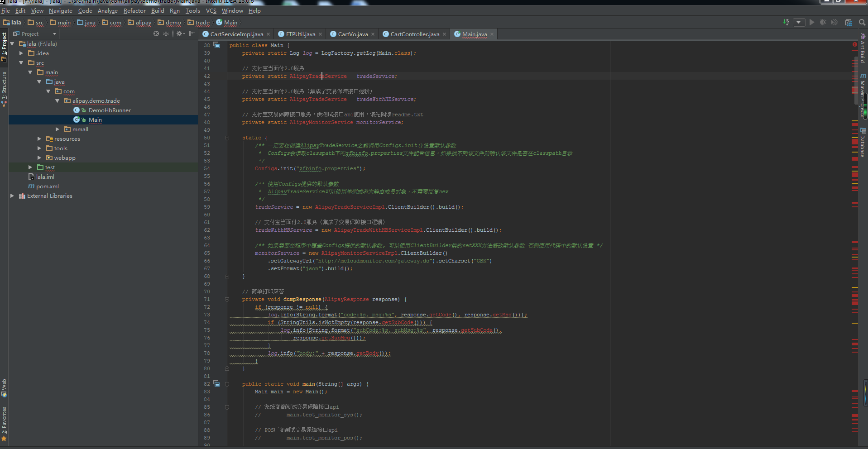This screenshot has height=449, width=868.
Task: Toggle the Structure tool window
Action: (x=4, y=89)
